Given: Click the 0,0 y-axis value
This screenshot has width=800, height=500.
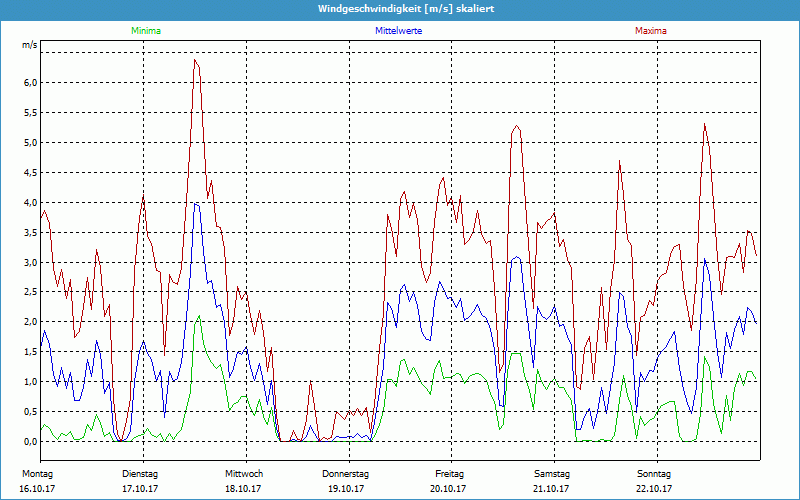Looking at the screenshot, I should click(31, 442).
